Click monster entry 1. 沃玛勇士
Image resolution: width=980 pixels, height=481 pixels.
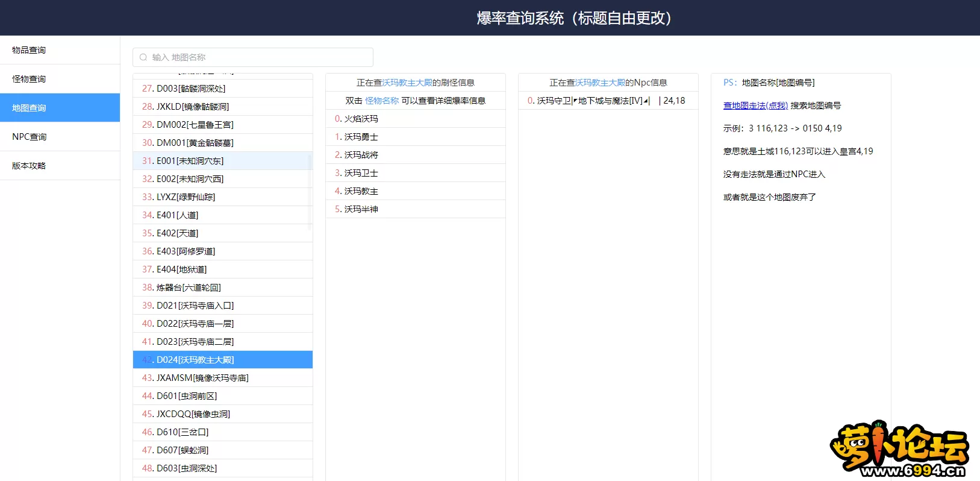point(416,137)
